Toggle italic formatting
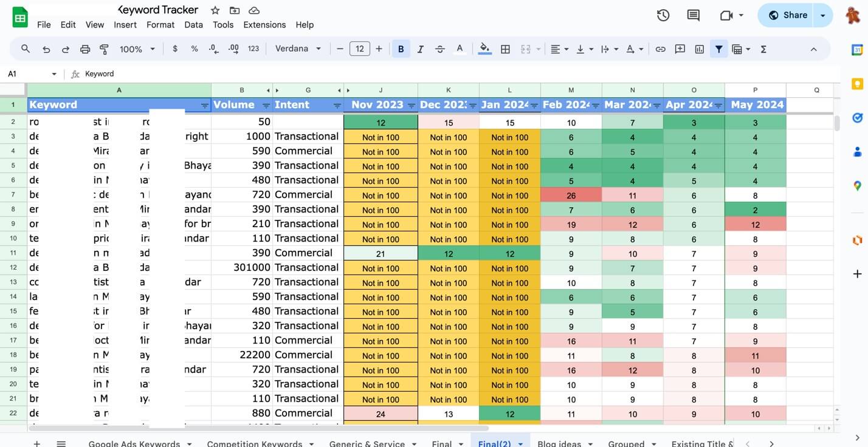 (420, 49)
